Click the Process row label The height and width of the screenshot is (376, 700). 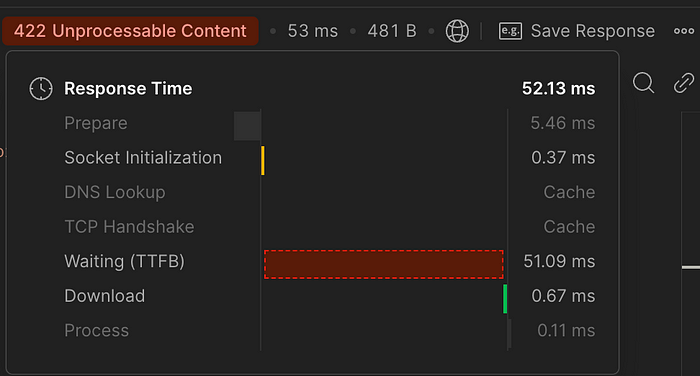pos(96,330)
